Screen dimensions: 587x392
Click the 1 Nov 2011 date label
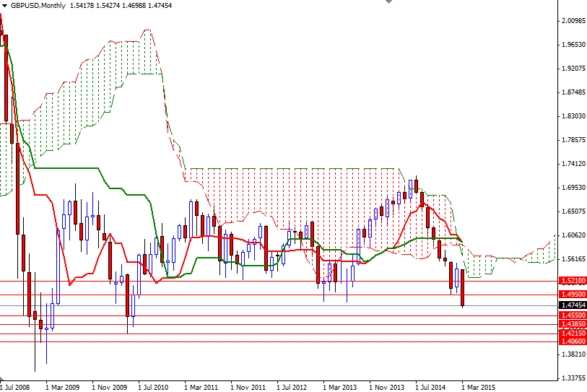point(248,387)
